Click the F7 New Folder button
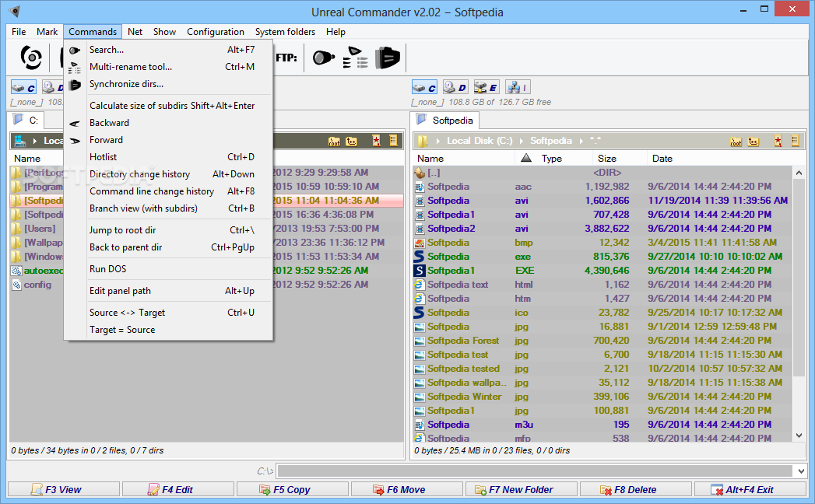This screenshot has height=504, width=815. [x=522, y=489]
